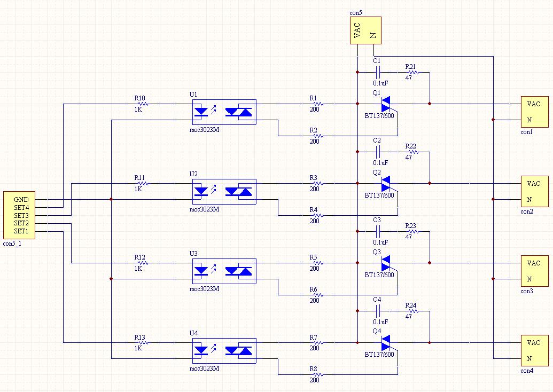Image resolution: width=553 pixels, height=392 pixels.
Task: Click the Q2 triac symbol
Action: 386,184
